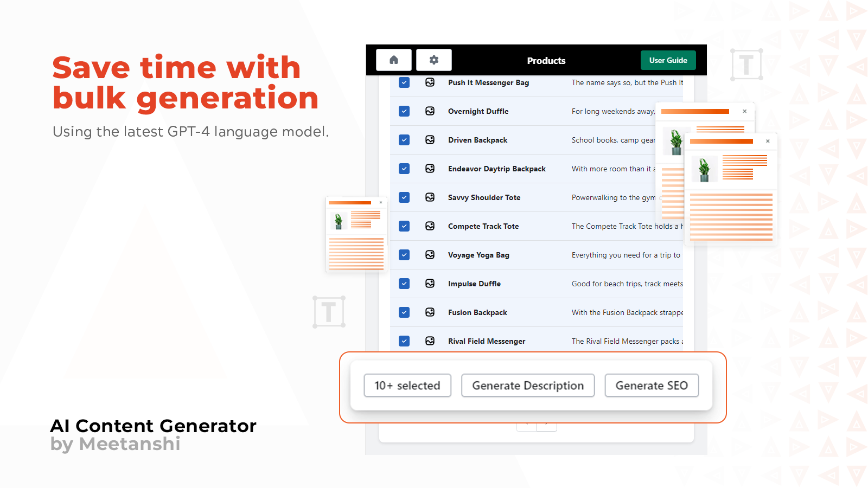Click the Generate Description button
Screen dimensions: 868x488
click(x=528, y=386)
